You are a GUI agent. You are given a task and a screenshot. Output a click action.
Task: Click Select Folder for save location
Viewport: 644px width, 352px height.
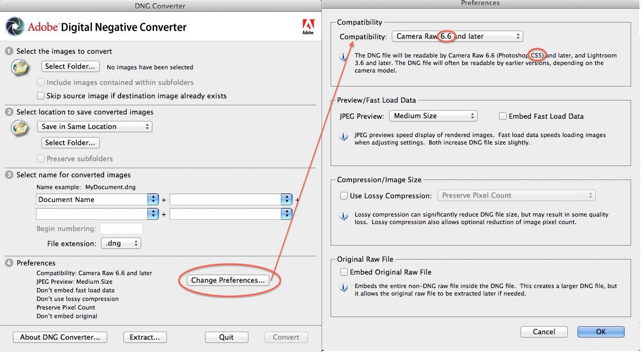pos(70,143)
